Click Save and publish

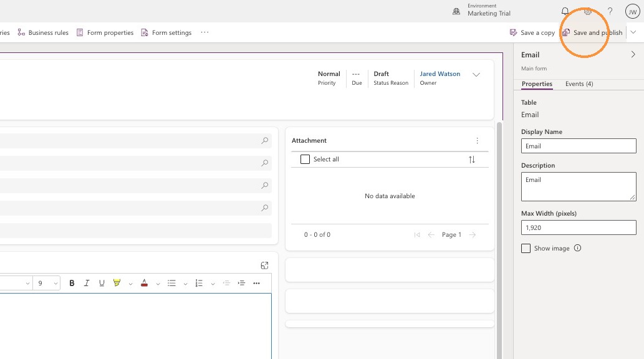592,32
